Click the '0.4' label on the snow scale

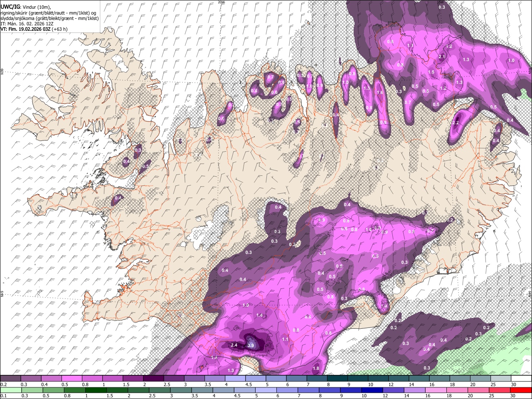tap(44, 384)
